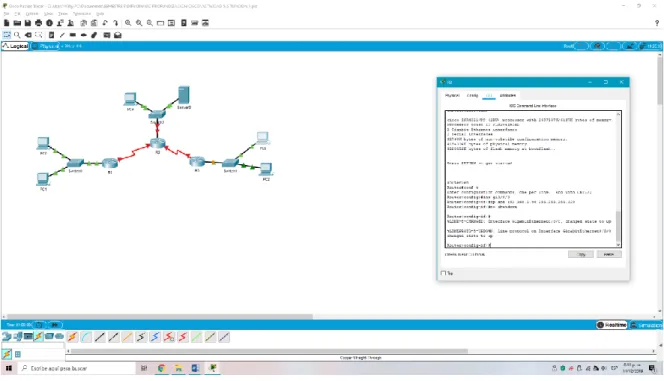Choose the Draw Line tool

[x=62, y=35]
